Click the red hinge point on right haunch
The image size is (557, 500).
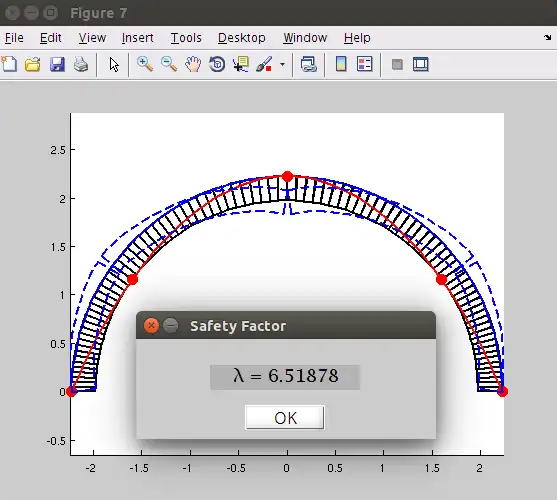(x=442, y=280)
